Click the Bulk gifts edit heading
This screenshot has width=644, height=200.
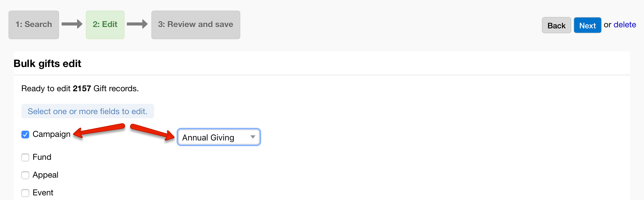[x=47, y=64]
